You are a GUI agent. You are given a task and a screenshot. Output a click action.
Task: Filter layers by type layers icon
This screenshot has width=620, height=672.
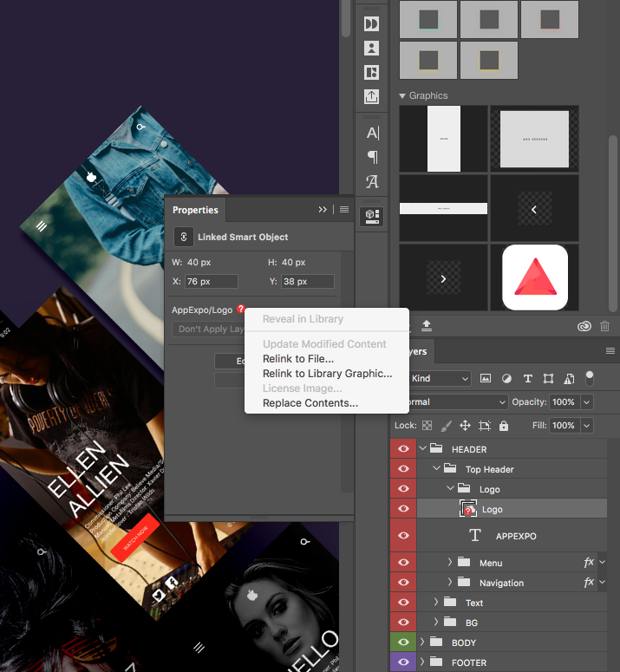point(528,378)
